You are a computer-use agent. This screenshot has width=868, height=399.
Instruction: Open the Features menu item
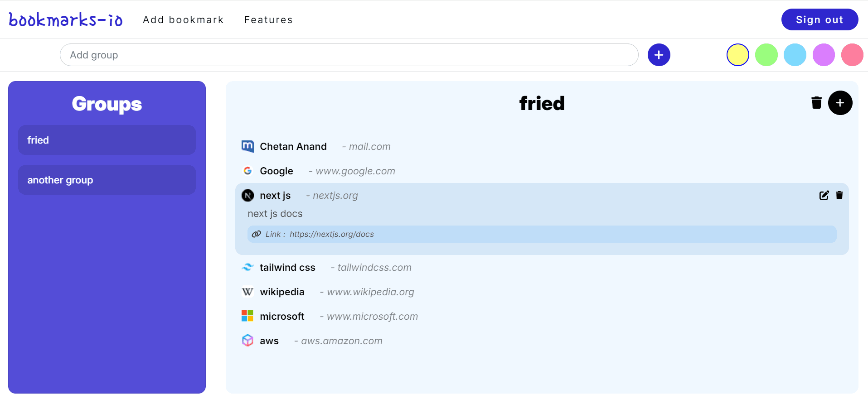pos(268,19)
